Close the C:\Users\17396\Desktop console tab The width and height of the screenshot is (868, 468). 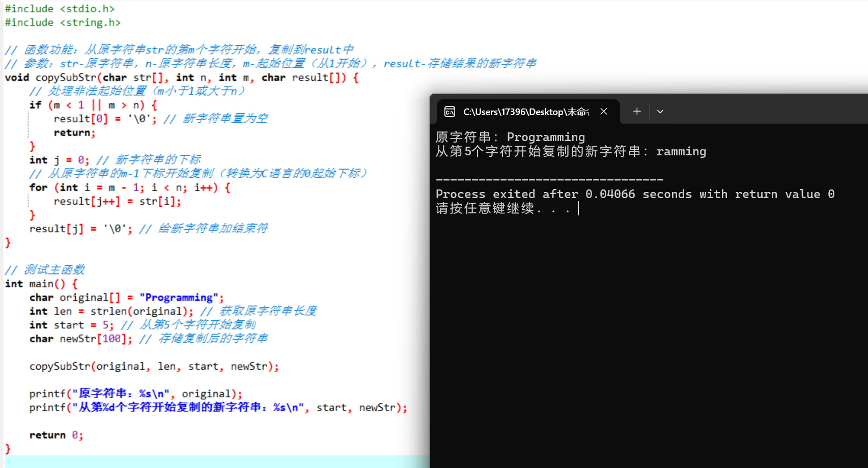pos(604,112)
